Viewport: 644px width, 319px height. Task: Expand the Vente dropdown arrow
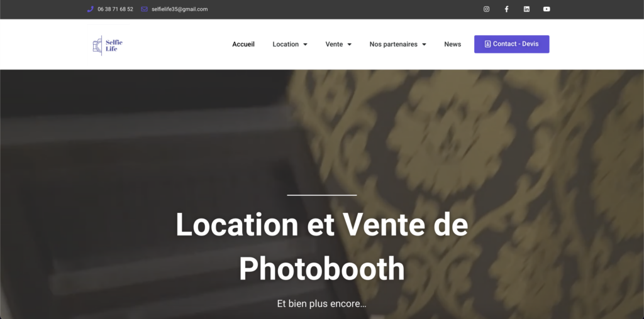(x=350, y=45)
